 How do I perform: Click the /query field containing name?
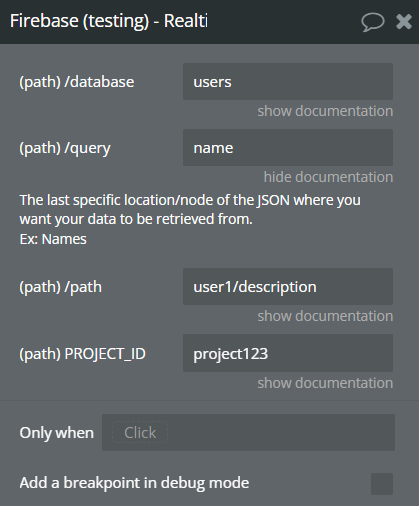pos(288,148)
